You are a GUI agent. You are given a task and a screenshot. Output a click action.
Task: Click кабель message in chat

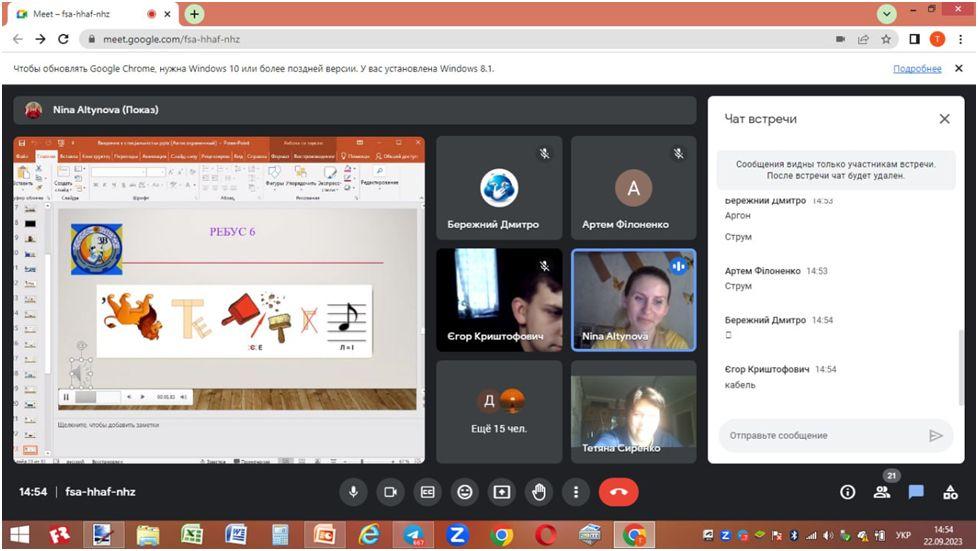click(x=740, y=385)
